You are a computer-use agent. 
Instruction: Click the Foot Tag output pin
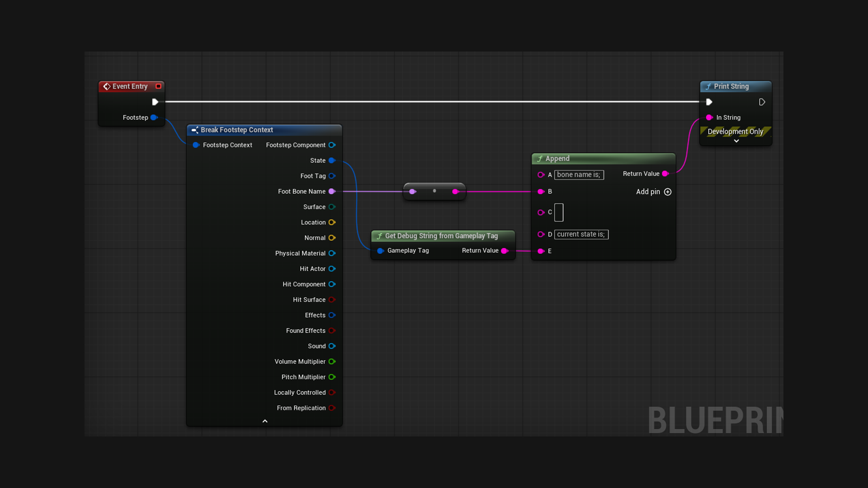[x=332, y=176]
